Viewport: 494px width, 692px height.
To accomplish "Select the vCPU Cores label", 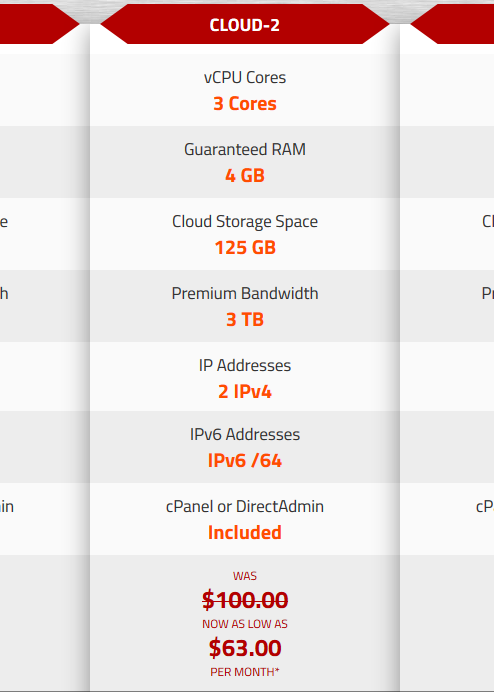I will pyautogui.click(x=245, y=78).
